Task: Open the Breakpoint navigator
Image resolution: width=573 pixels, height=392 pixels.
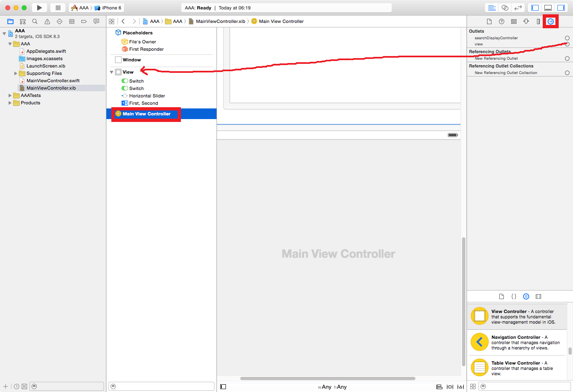Action: [x=84, y=21]
